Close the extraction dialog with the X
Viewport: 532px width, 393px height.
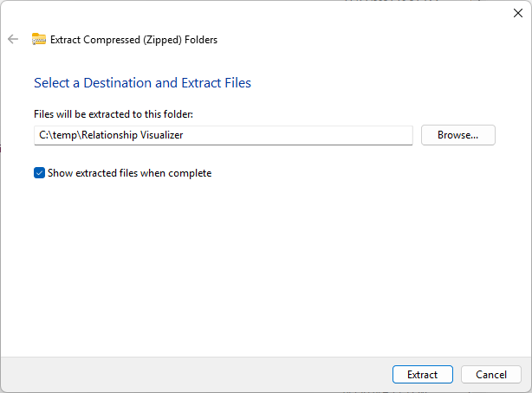click(x=518, y=12)
